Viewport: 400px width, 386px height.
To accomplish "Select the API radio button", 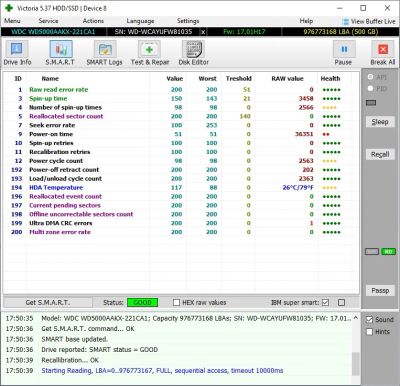I will (370, 77).
